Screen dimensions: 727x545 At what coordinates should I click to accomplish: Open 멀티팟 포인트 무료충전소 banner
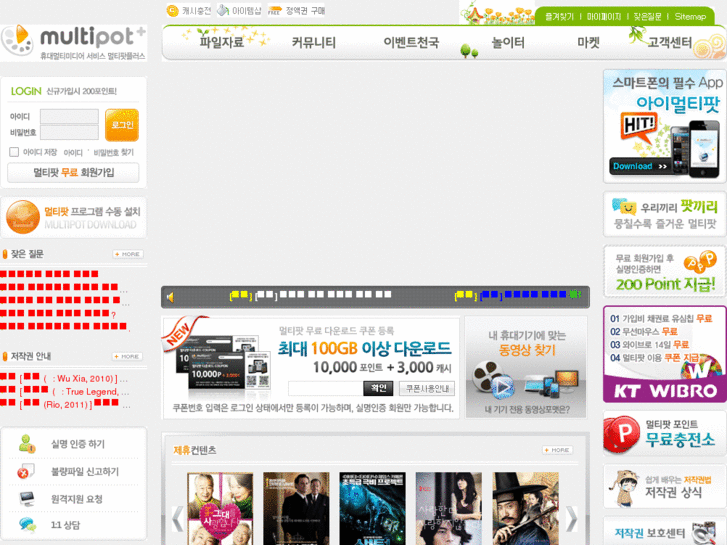(x=664, y=434)
